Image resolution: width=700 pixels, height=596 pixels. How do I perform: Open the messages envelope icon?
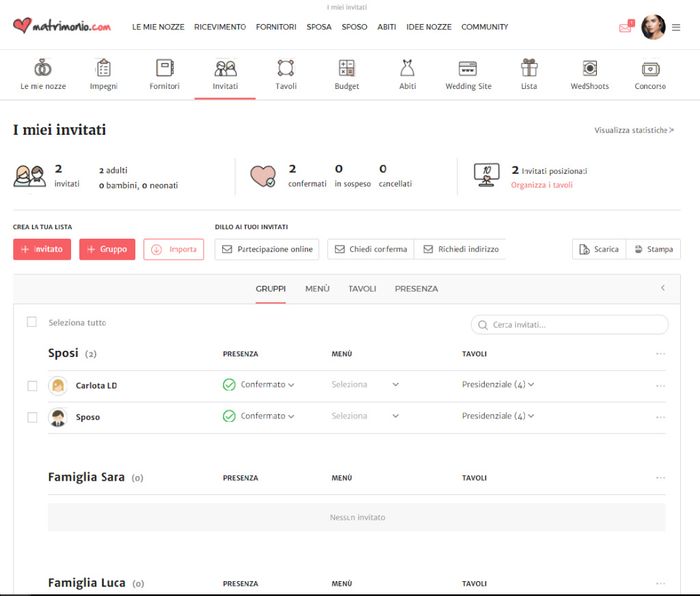click(x=625, y=27)
